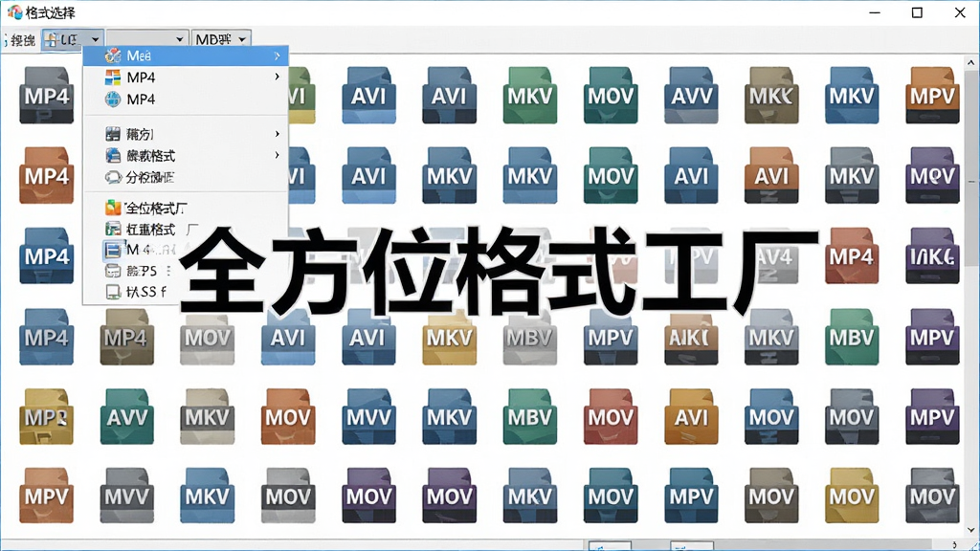Image resolution: width=980 pixels, height=551 pixels.
Task: Select the highlighted Mea menu entry
Action: click(x=186, y=55)
